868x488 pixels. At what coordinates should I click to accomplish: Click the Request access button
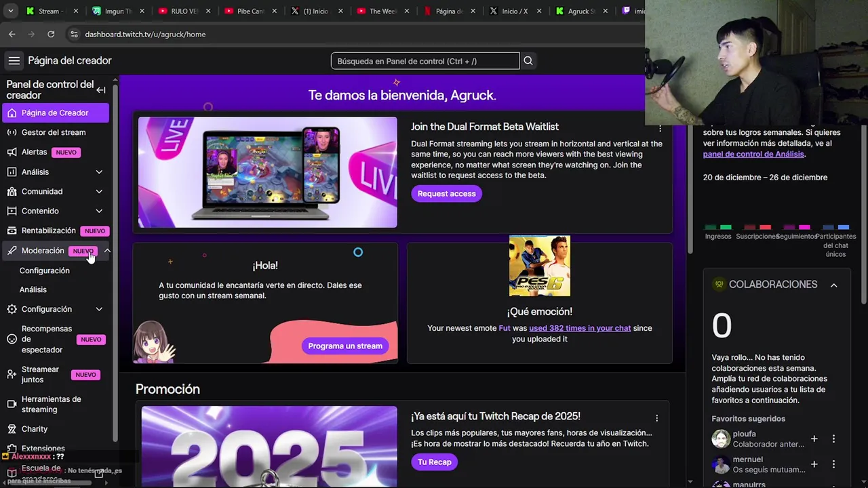point(446,194)
